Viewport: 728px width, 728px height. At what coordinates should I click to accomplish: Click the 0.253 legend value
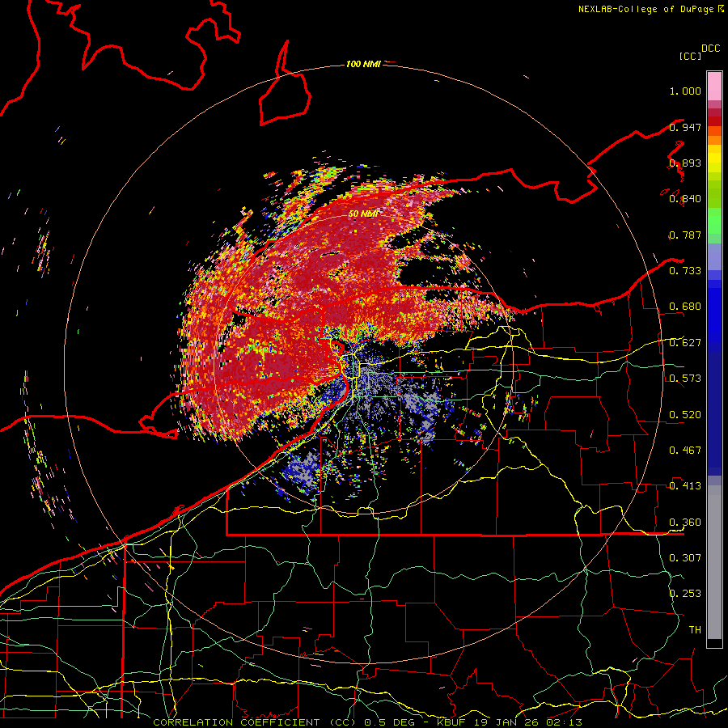685,594
